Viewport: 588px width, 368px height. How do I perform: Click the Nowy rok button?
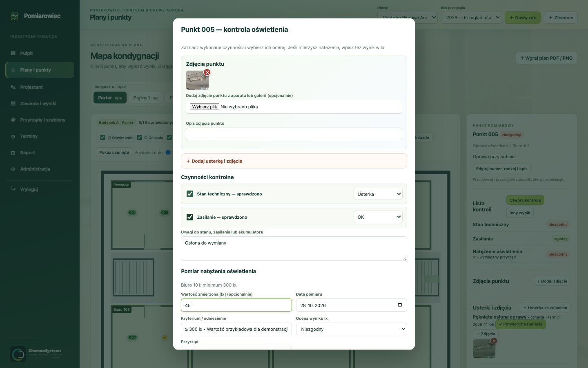tap(523, 18)
